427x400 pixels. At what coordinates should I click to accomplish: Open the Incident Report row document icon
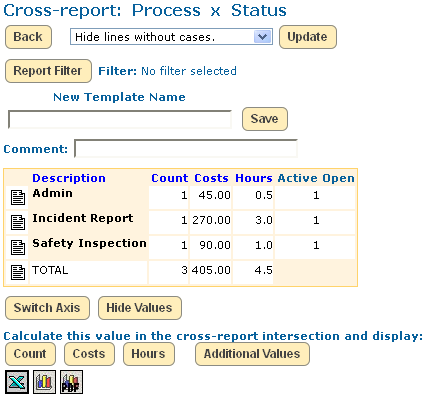tap(18, 222)
